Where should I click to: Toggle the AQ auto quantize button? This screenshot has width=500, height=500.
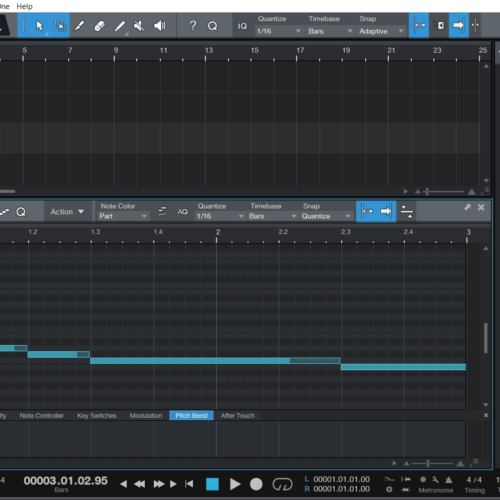(x=182, y=212)
